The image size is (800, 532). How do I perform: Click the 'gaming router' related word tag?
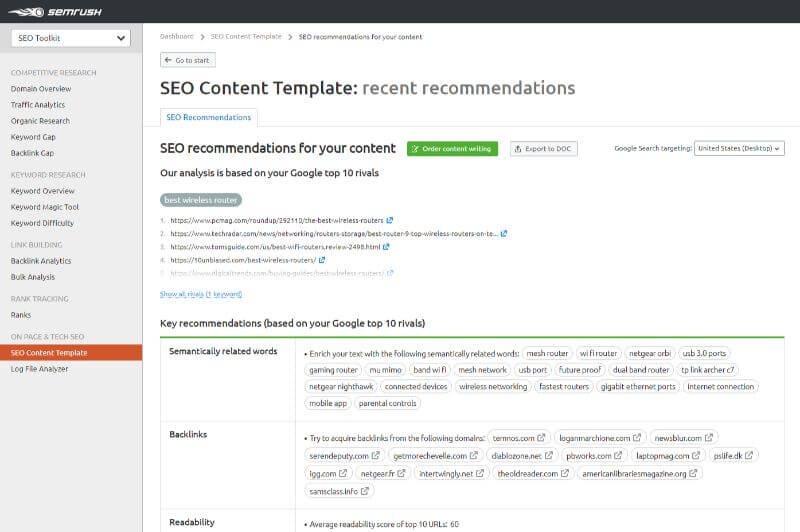click(x=333, y=370)
